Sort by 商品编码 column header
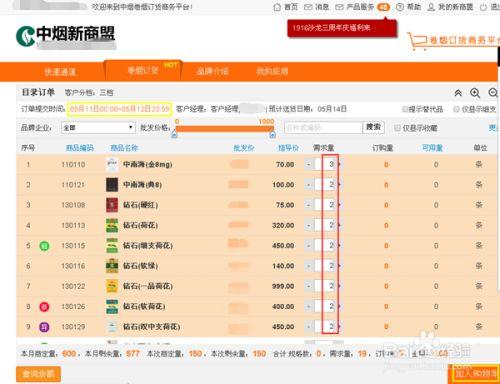 (x=80, y=148)
